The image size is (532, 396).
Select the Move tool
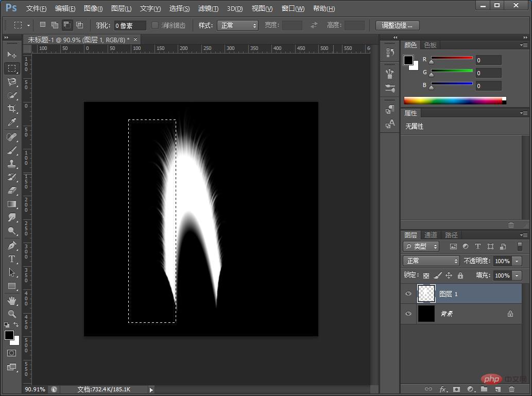tap(12, 55)
